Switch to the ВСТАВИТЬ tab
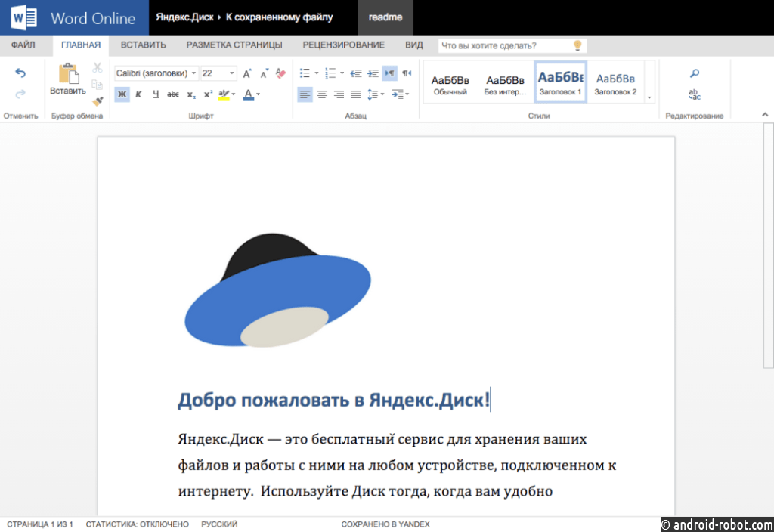Viewport: 774px width, 532px height. coord(143,45)
